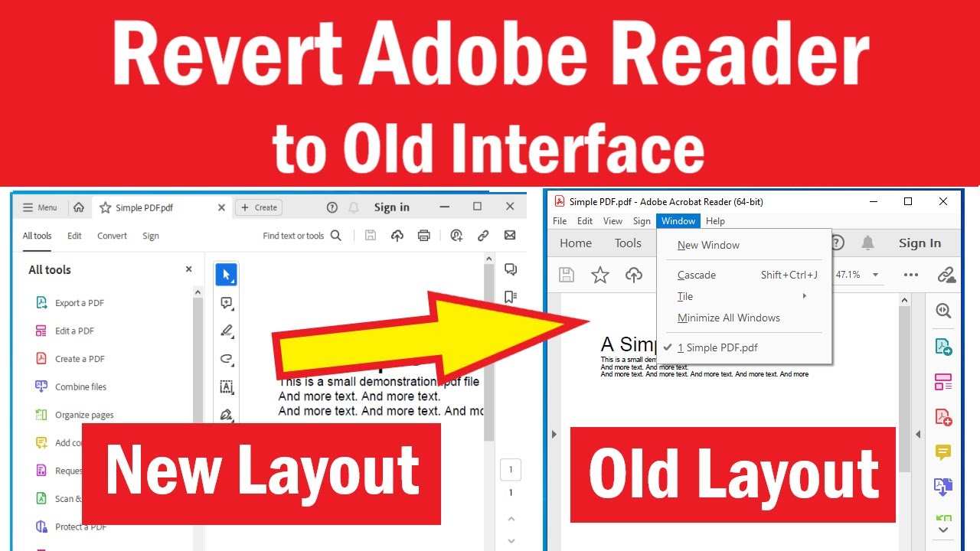Choose New Window from Window menu
980x551 pixels.
[x=743, y=245]
